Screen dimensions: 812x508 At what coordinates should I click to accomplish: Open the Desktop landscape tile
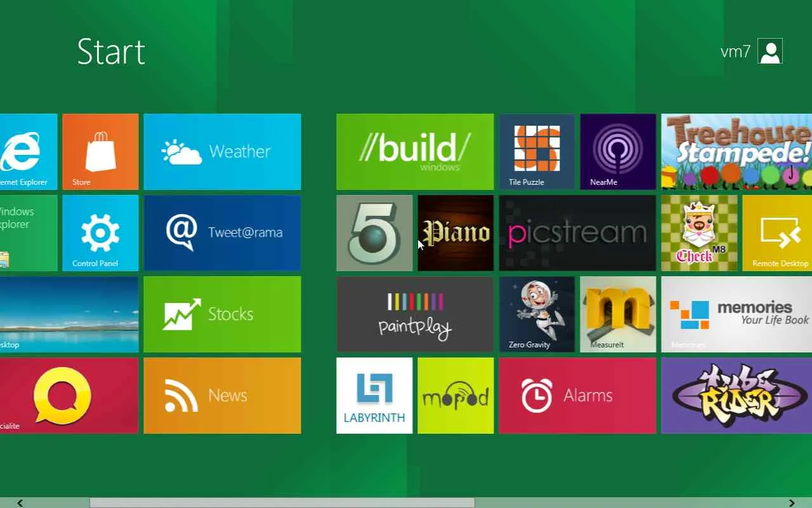(69, 314)
